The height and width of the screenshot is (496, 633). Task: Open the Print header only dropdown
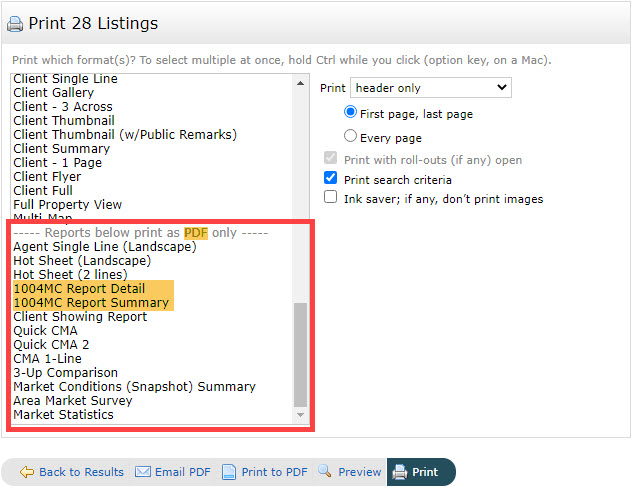(430, 88)
